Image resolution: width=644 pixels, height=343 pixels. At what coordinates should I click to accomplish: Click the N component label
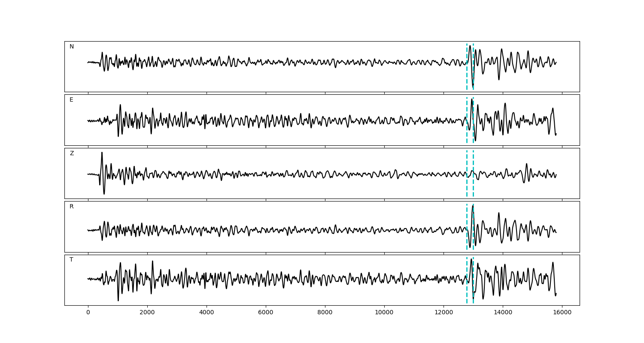72,47
